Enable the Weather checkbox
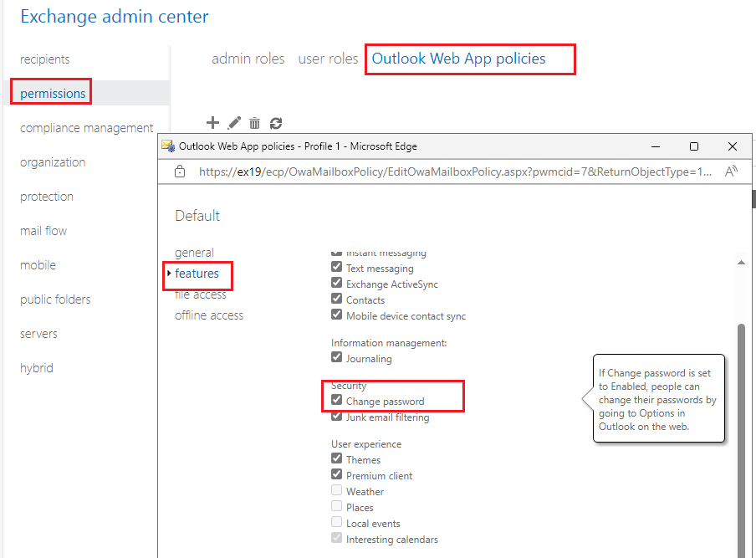The image size is (756, 558). pyautogui.click(x=336, y=490)
